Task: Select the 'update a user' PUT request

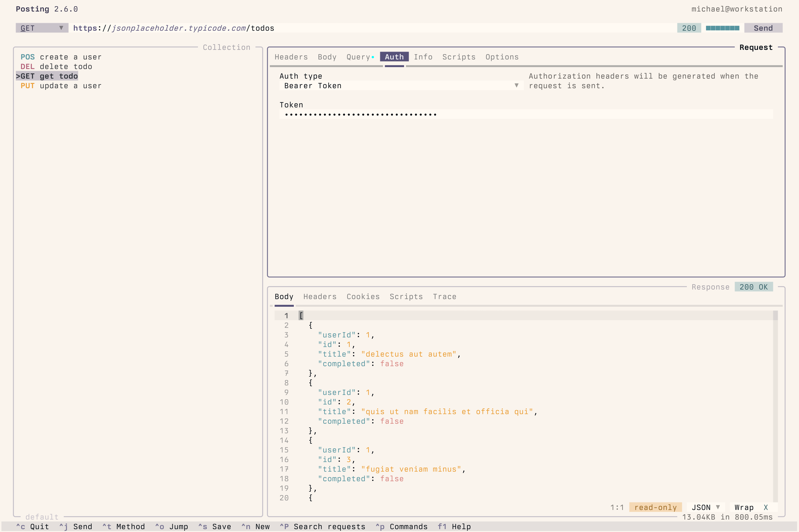Action: (61, 86)
